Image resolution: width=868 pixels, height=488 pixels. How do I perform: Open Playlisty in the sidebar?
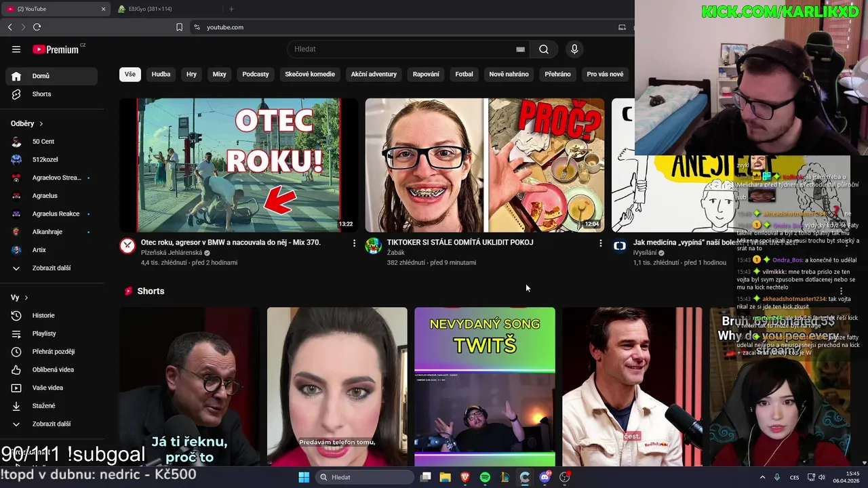click(x=52, y=333)
